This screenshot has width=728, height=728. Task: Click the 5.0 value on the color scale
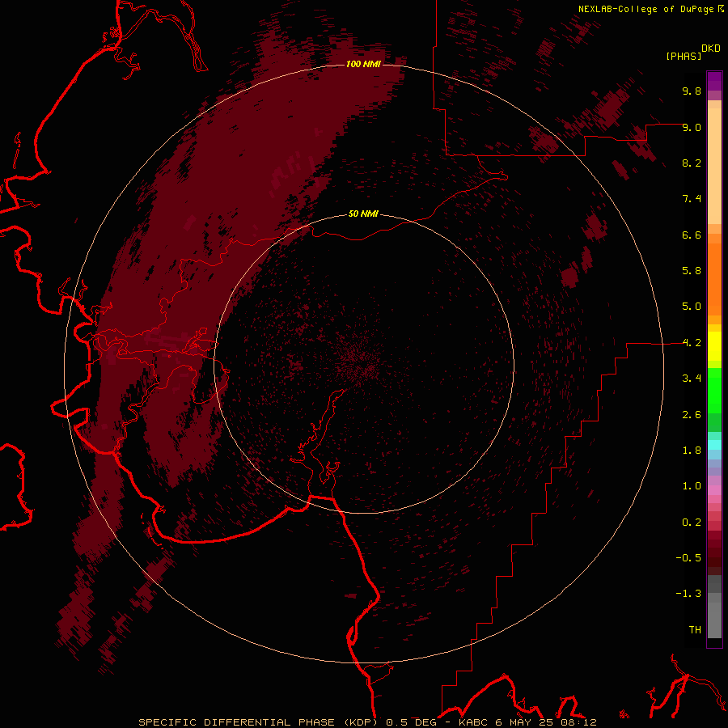tap(692, 307)
